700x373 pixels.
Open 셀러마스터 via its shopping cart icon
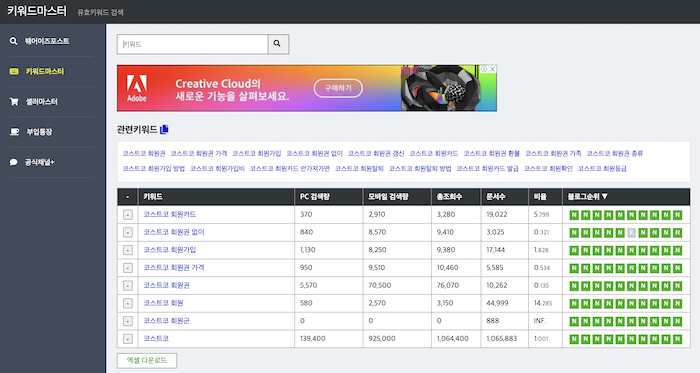tap(14, 102)
